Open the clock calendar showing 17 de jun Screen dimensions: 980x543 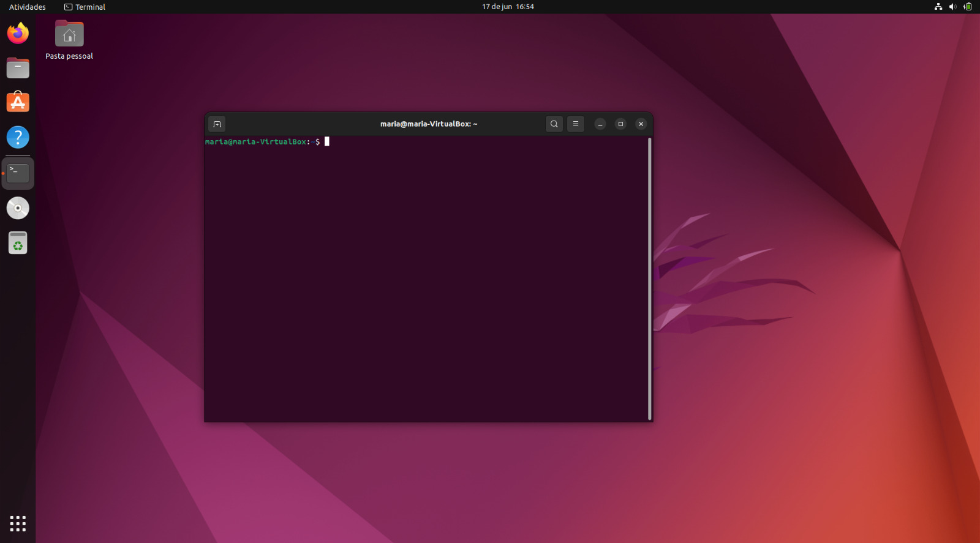[508, 7]
